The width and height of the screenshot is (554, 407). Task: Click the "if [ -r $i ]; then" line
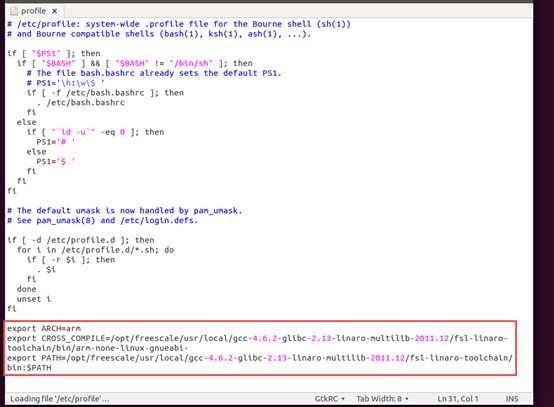click(x=71, y=260)
